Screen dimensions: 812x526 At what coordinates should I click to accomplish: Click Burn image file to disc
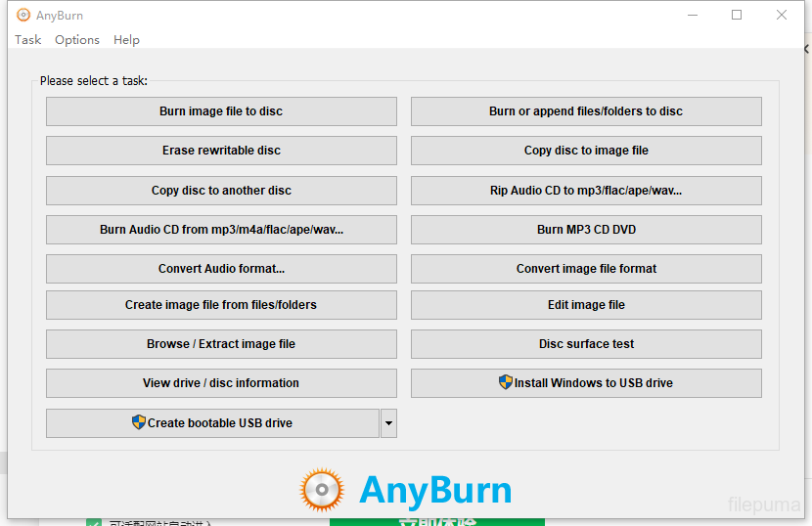coord(221,111)
